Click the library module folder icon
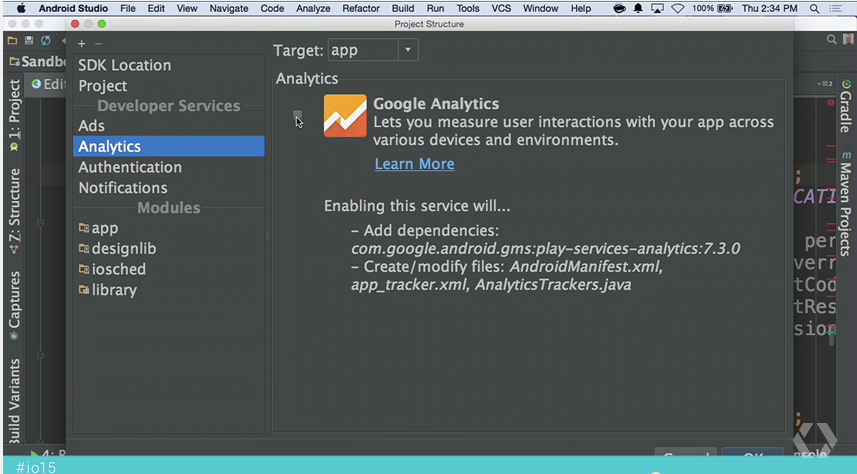Viewport: 857px width, 474px height. [x=84, y=289]
